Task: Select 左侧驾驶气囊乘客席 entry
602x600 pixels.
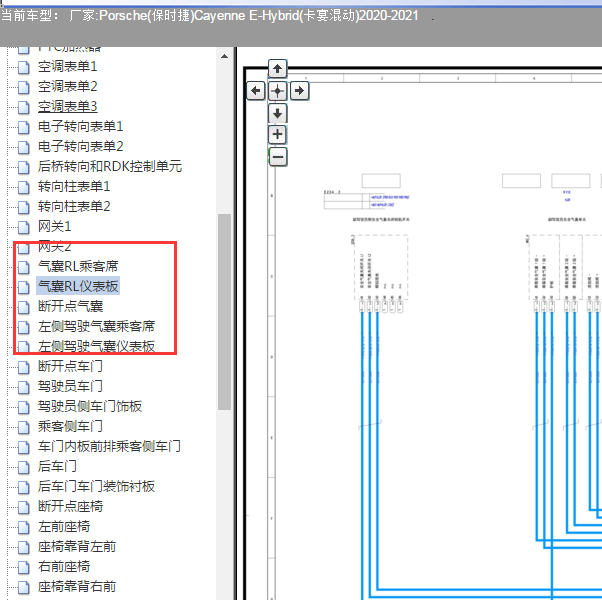Action: pos(96,326)
